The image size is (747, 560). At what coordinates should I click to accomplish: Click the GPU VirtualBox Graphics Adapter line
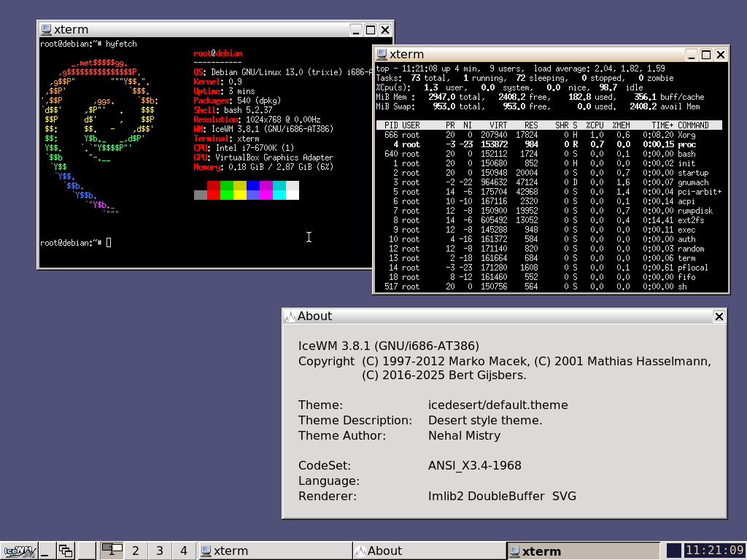[263, 157]
